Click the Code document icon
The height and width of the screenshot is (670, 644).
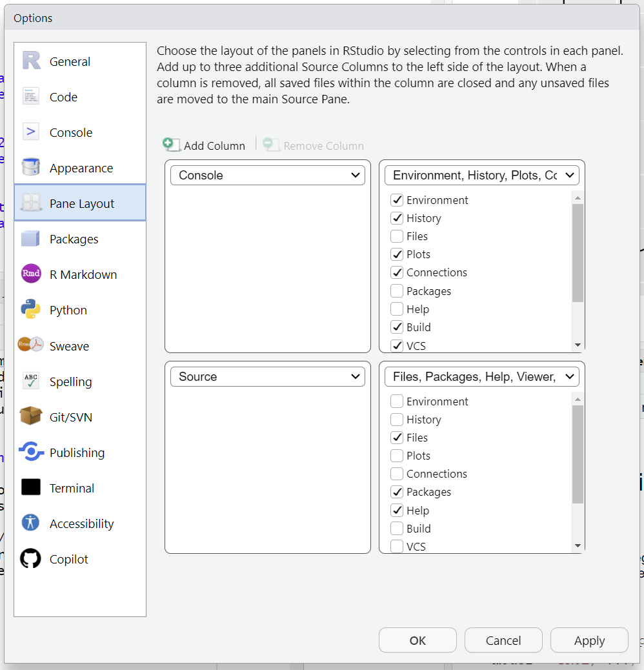click(x=31, y=97)
